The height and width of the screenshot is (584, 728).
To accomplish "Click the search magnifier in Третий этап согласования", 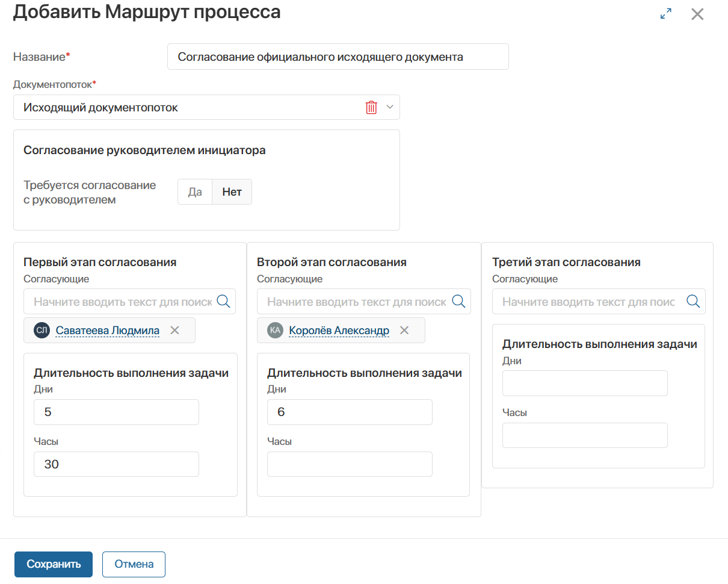I will 693,301.
